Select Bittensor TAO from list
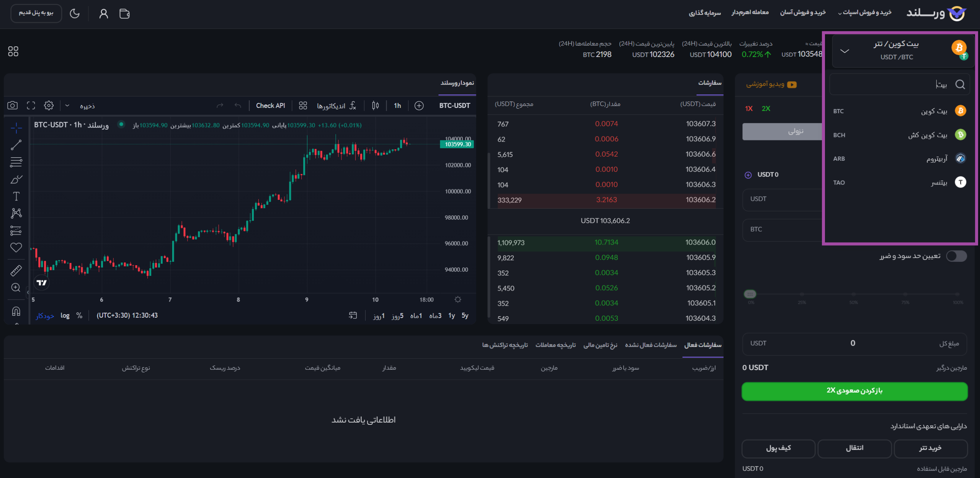The width and height of the screenshot is (980, 478). tap(900, 182)
